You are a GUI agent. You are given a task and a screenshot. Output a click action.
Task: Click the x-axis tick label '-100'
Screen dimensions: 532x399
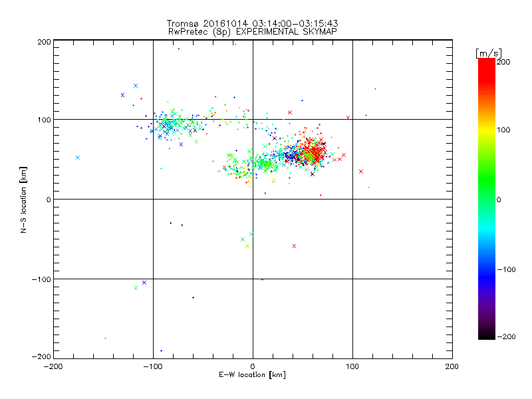pyautogui.click(x=153, y=366)
